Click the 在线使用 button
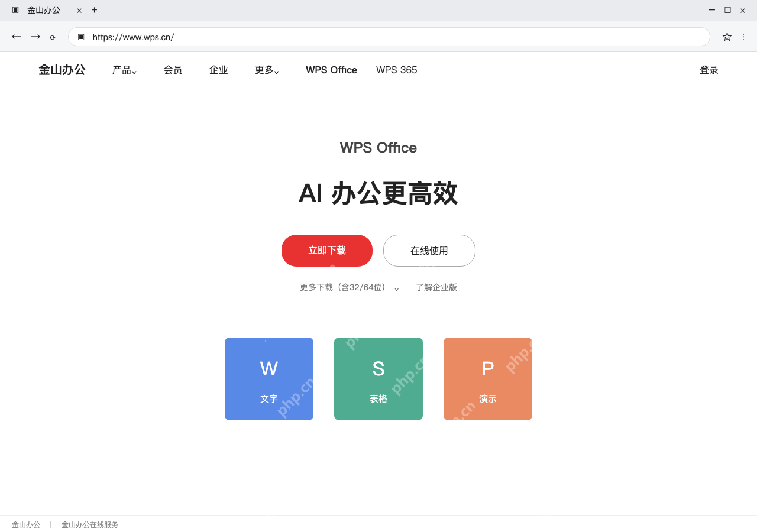 click(429, 251)
